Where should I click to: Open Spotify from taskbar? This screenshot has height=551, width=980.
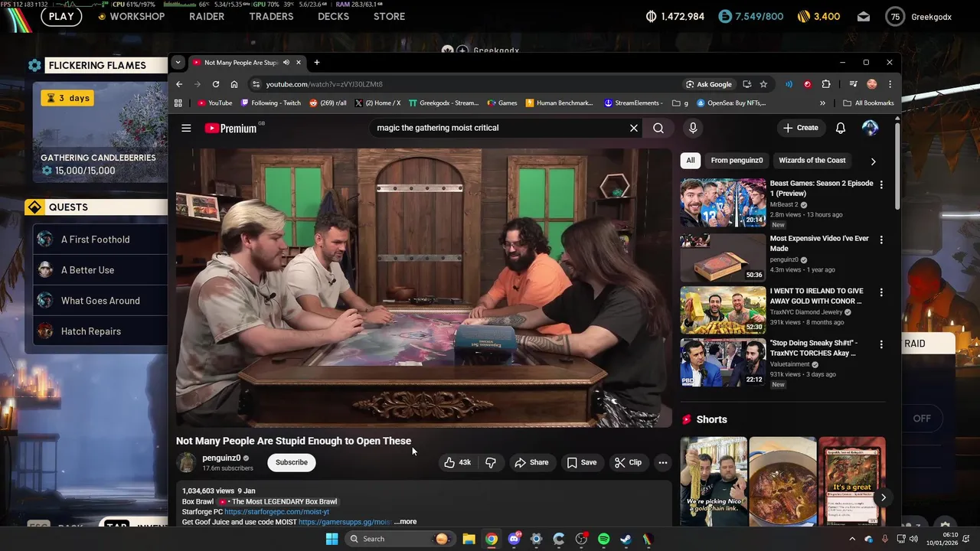603,539
